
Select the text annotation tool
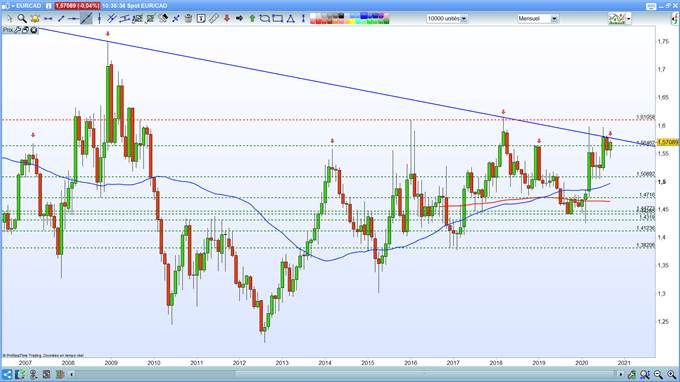[201, 19]
